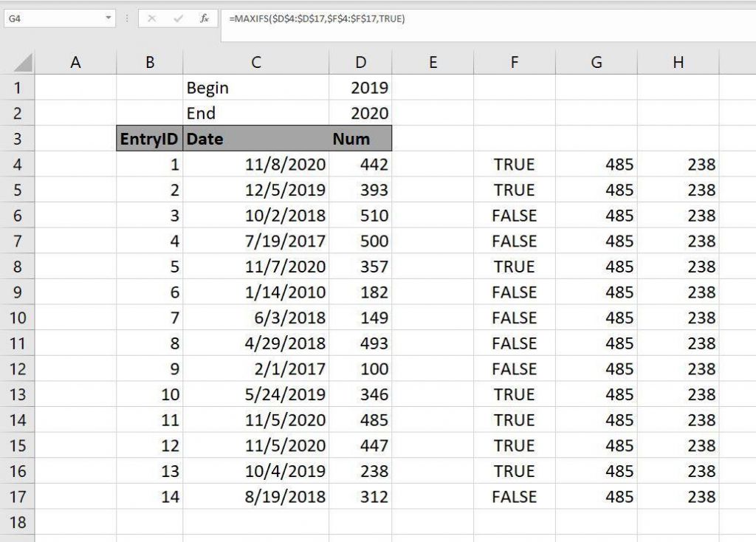Click the EntryID header cell
756x542 pixels.
(150, 139)
